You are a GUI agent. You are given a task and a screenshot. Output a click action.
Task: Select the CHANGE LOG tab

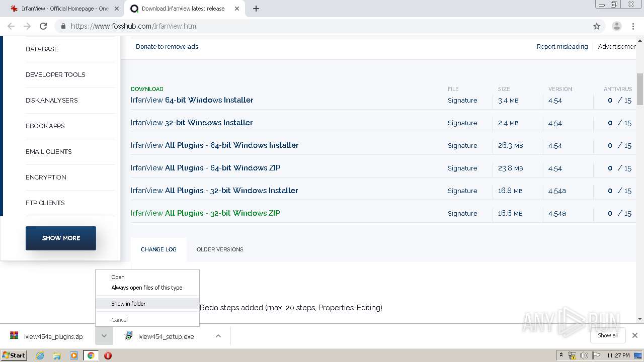pyautogui.click(x=158, y=249)
